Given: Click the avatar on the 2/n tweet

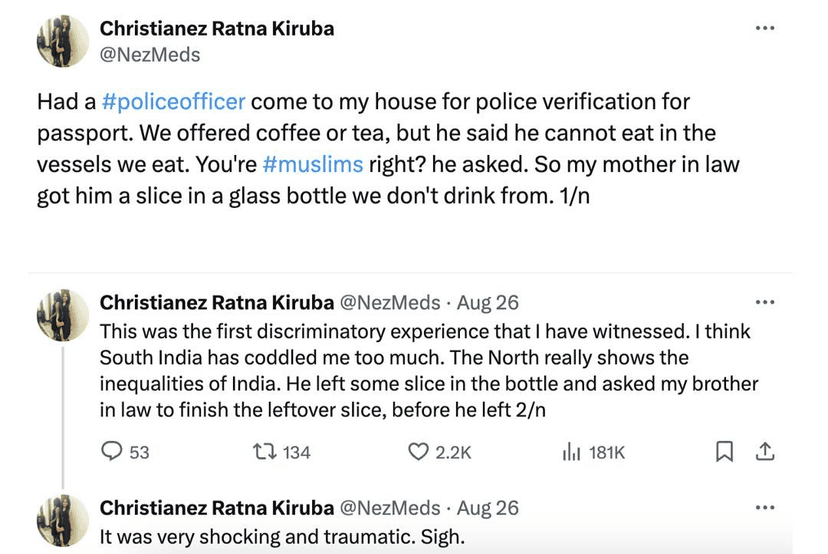Looking at the screenshot, I should coord(63,316).
